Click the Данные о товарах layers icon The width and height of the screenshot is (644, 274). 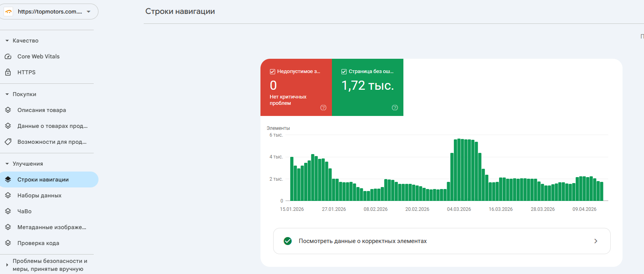pyautogui.click(x=8, y=126)
